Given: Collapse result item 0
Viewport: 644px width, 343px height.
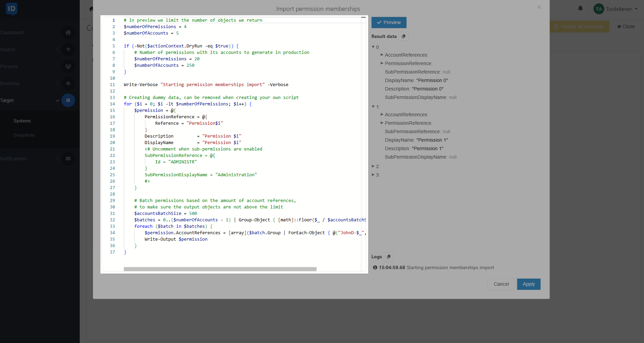Looking at the screenshot, I should click(x=373, y=47).
